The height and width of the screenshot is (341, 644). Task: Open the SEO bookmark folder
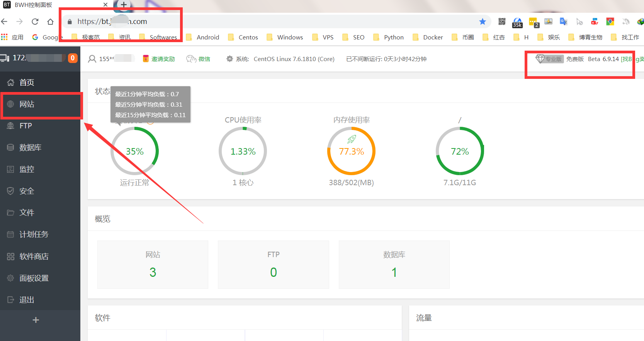[x=353, y=37]
